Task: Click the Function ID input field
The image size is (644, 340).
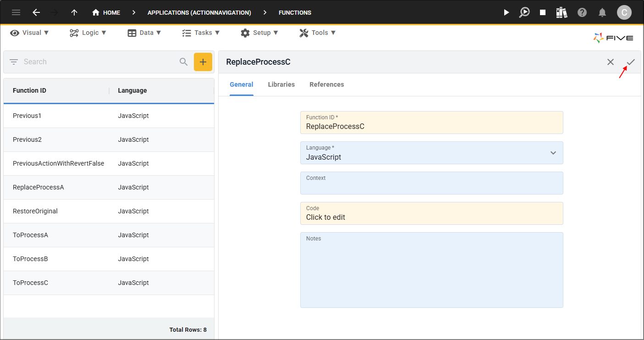Action: pyautogui.click(x=432, y=123)
